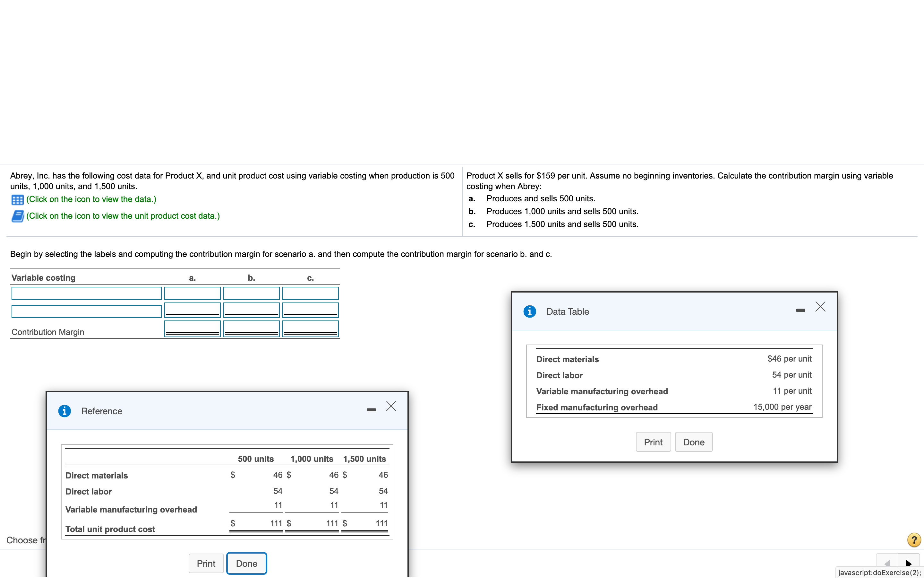Open the first row label dropdown
The height and width of the screenshot is (578, 924).
(x=87, y=293)
